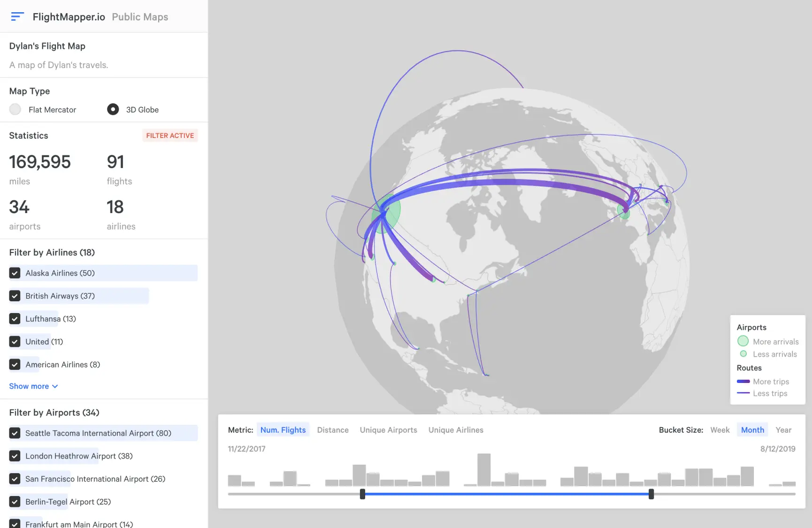Click the large green Seattle airport circle
The image size is (812, 528).
tap(386, 214)
